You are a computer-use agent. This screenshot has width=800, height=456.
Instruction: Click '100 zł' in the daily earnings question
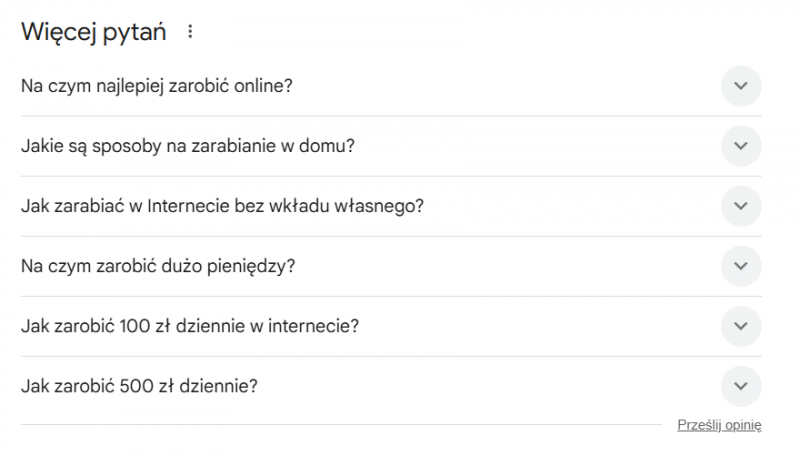pos(146,326)
